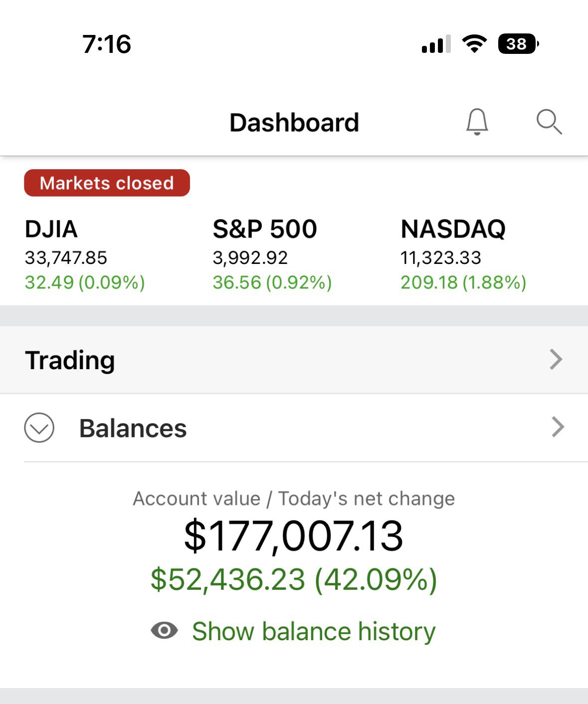This screenshot has height=704, width=588.
Task: Open notifications bell icon
Action: pos(477,122)
